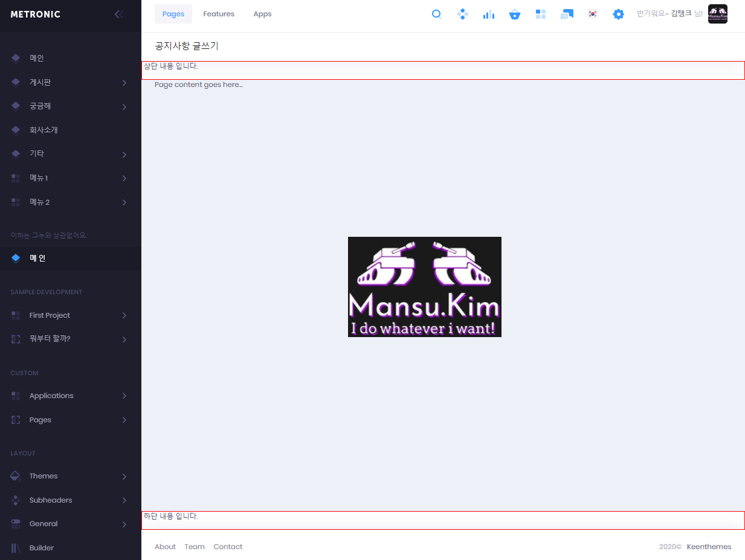Click the Contact footer link
The image size is (745, 560).
(x=228, y=547)
